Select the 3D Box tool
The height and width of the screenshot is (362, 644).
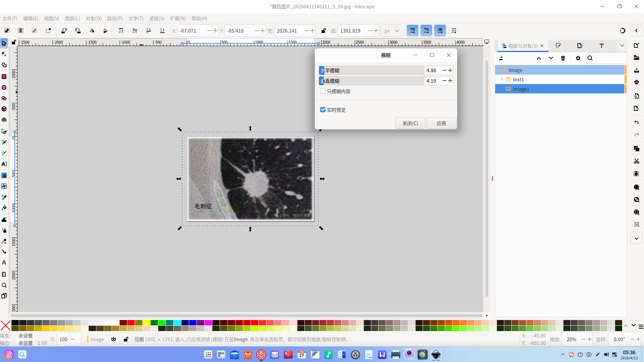pyautogui.click(x=4, y=109)
